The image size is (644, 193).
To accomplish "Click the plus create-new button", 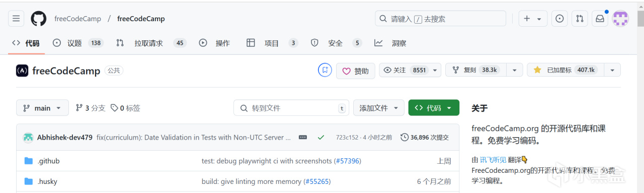I will (533, 19).
